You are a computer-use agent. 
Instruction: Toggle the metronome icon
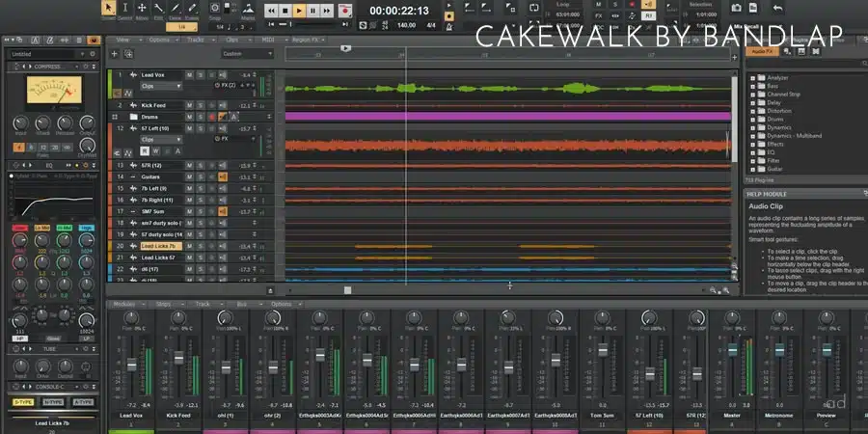pos(448,26)
